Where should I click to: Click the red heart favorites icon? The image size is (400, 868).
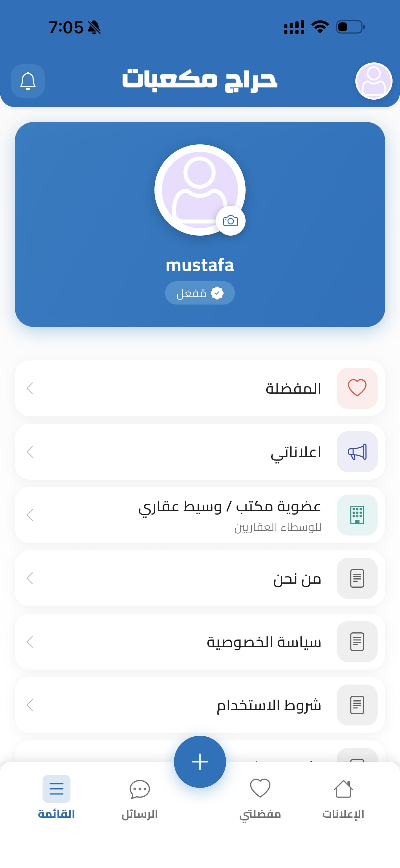click(x=357, y=388)
